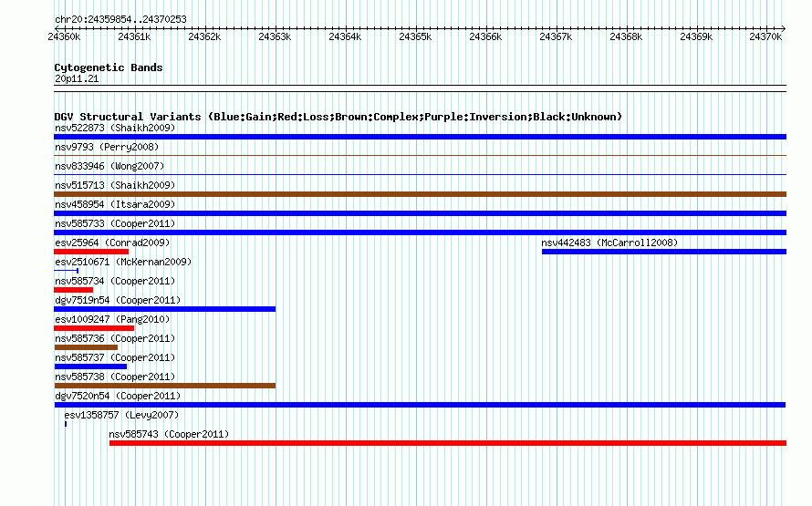
Task: Click the 24366k ruler position
Action: coord(485,36)
